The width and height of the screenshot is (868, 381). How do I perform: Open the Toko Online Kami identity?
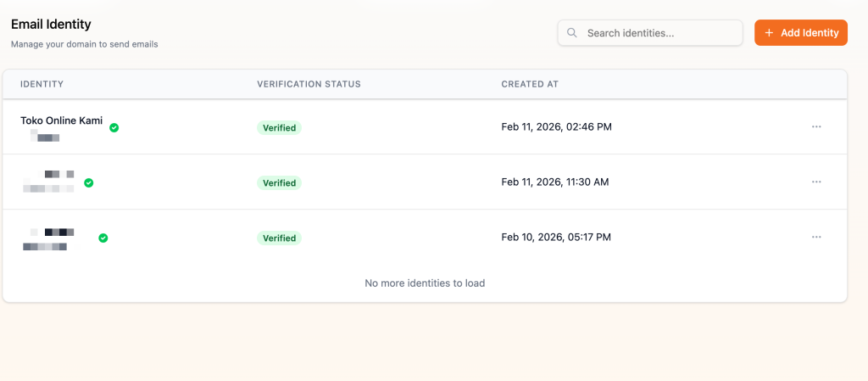click(x=61, y=120)
